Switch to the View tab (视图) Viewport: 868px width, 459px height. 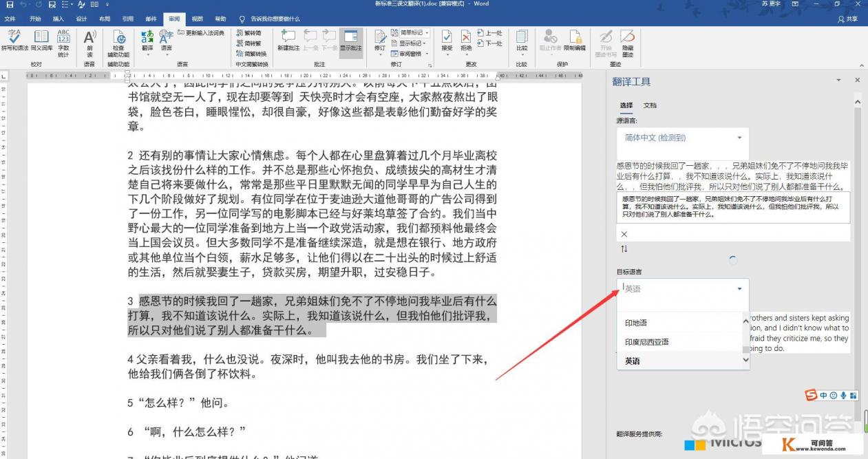198,19
